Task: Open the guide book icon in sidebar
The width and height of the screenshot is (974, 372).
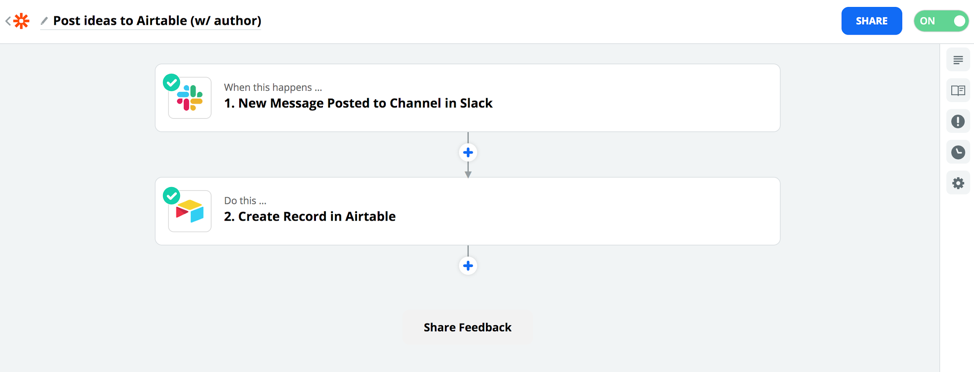Action: coord(958,91)
